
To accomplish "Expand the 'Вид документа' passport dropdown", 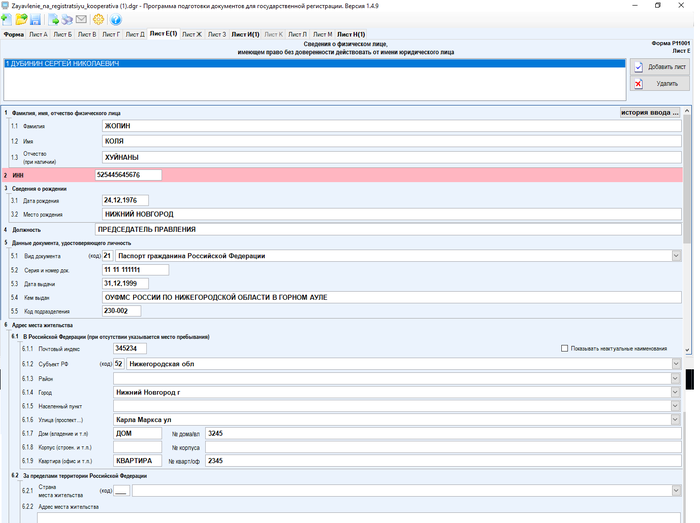I will (x=676, y=256).
